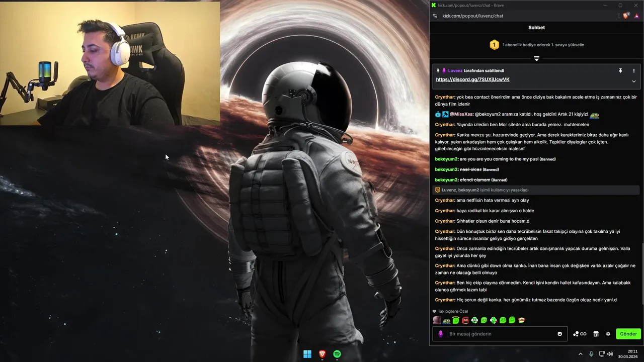Viewport: 644px width, 362px height.
Task: Click turtle emote after 'Artık 21 kişiyiz!'
Action: click(595, 115)
